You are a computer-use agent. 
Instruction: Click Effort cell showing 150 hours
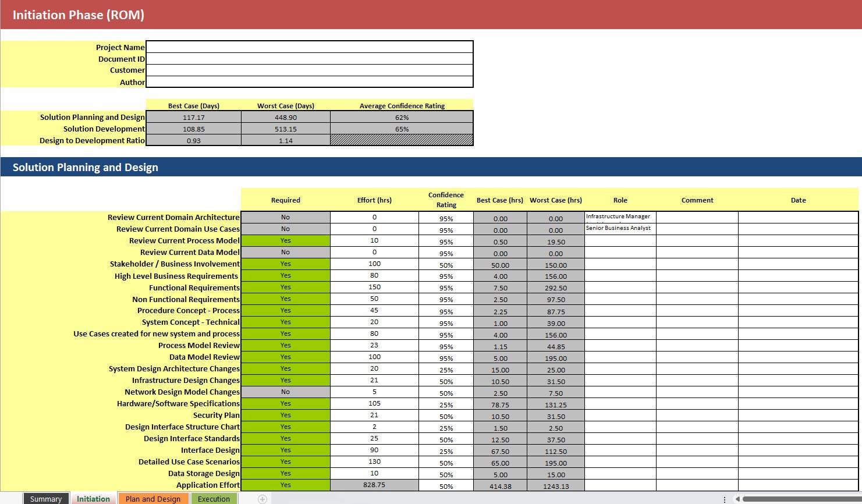click(374, 287)
